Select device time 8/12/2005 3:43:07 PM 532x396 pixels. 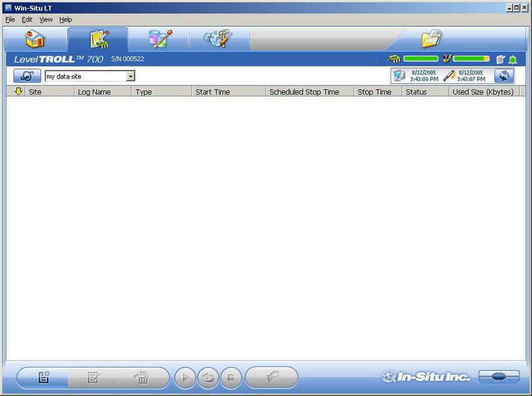click(x=471, y=76)
